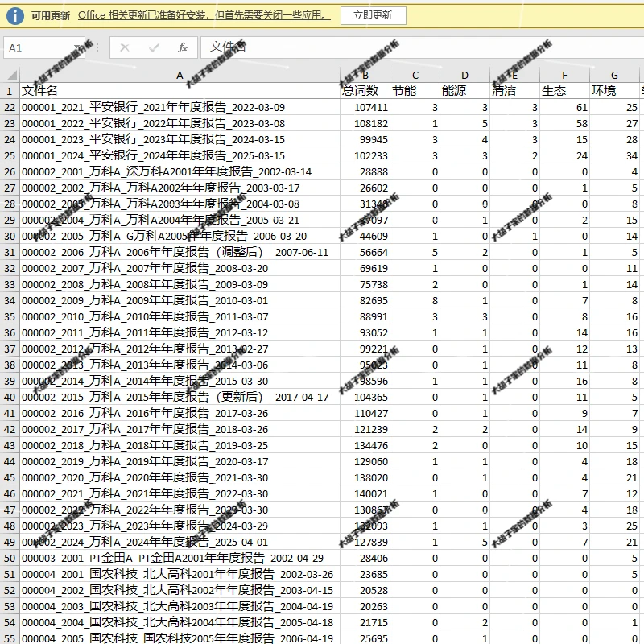Select cell 000004_2004_国农科技 北大高科2004年
The image size is (644, 644).
(180, 622)
